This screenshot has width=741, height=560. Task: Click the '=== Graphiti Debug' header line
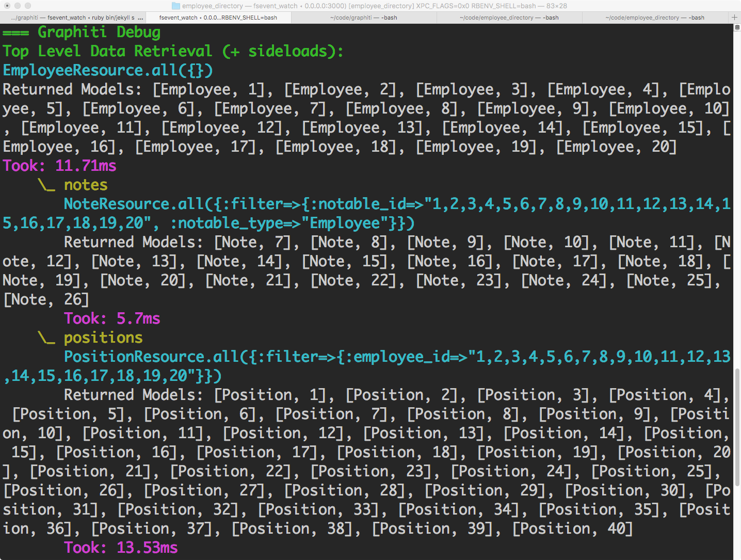[x=82, y=32]
